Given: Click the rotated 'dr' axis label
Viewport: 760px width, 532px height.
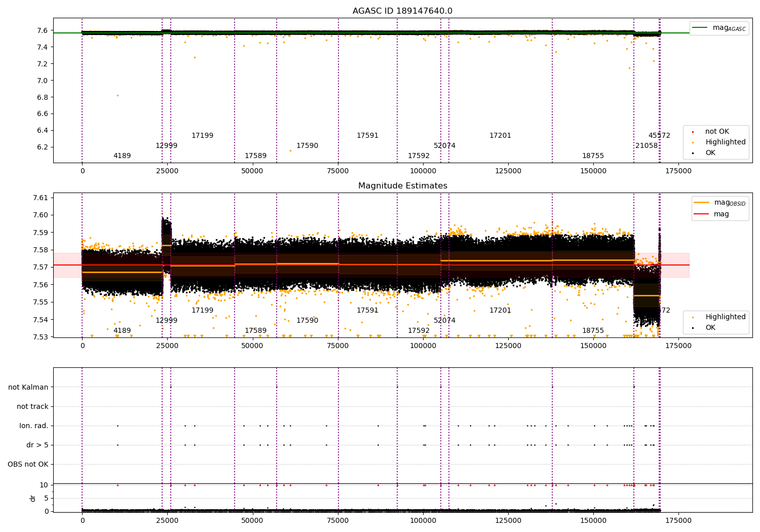Looking at the screenshot, I should [x=33, y=498].
